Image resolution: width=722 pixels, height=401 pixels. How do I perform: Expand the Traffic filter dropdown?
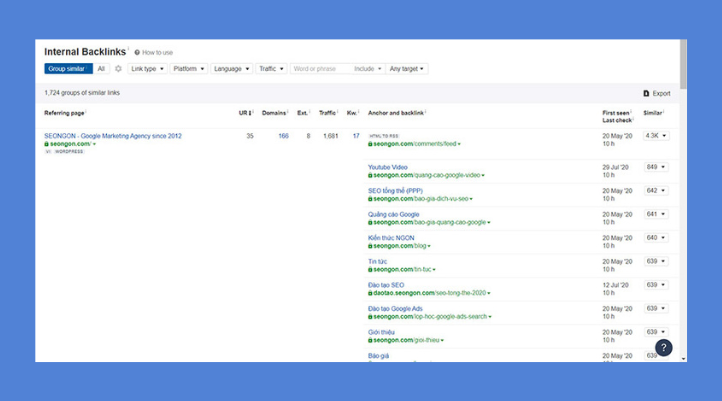click(271, 69)
